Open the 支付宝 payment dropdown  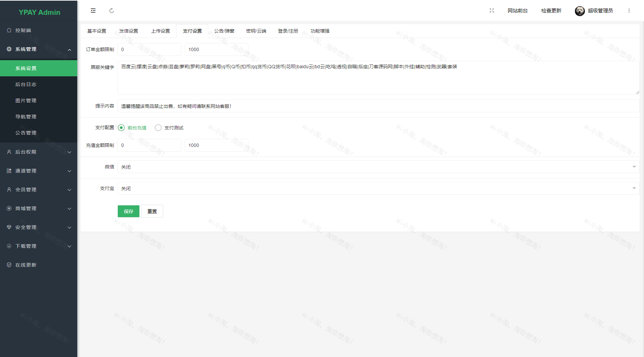coord(378,189)
